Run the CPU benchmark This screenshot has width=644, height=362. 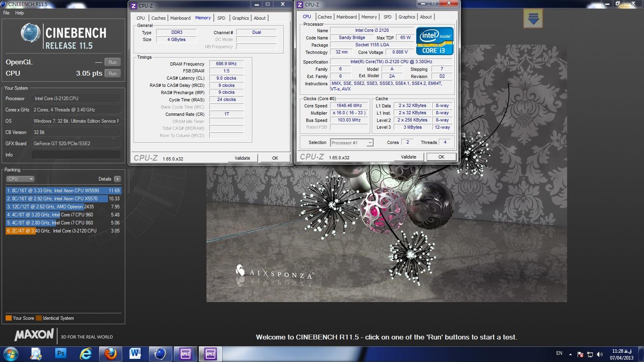[113, 74]
